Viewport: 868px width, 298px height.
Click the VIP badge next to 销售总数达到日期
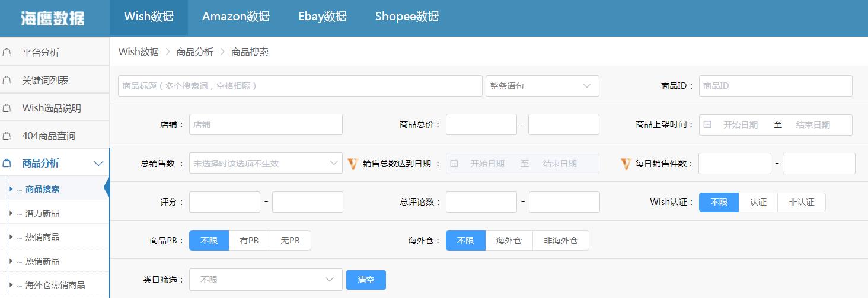353,164
